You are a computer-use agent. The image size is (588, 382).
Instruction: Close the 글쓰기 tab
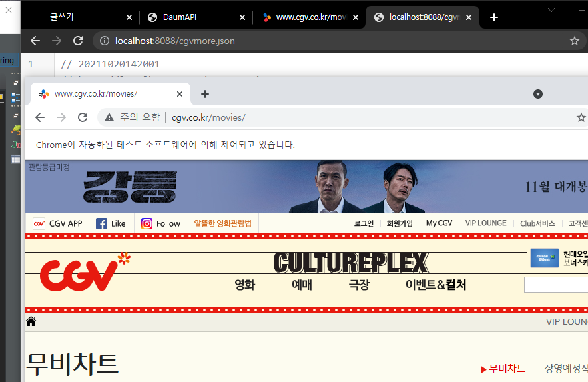coord(129,17)
